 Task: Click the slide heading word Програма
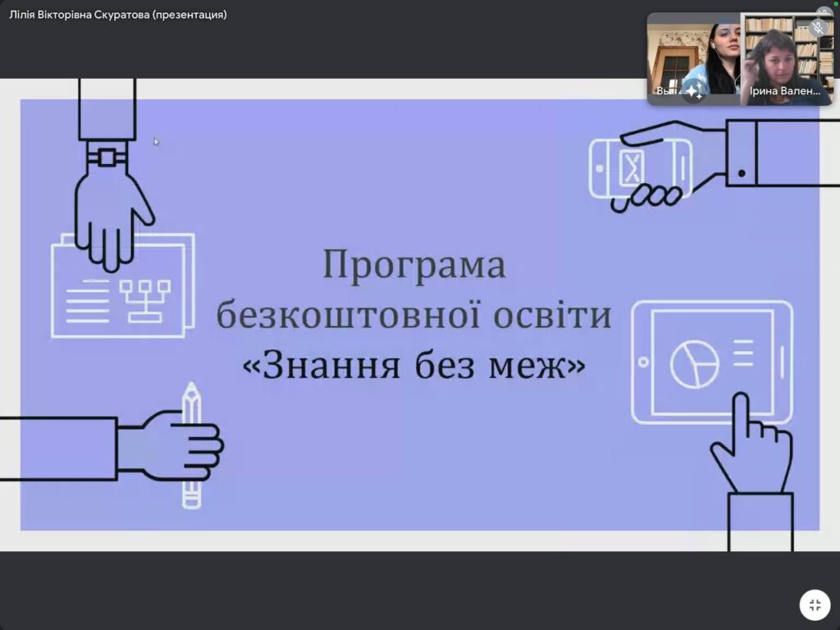414,266
